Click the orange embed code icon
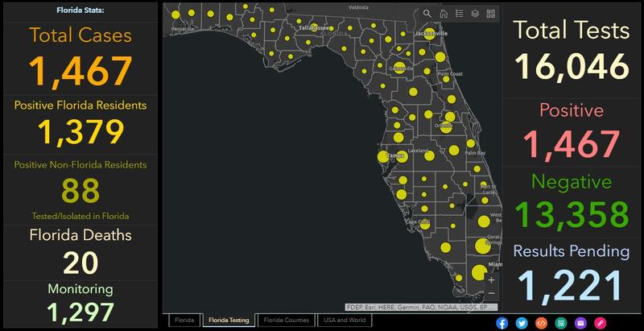Viewport: 644px width, 331px height. click(542, 322)
